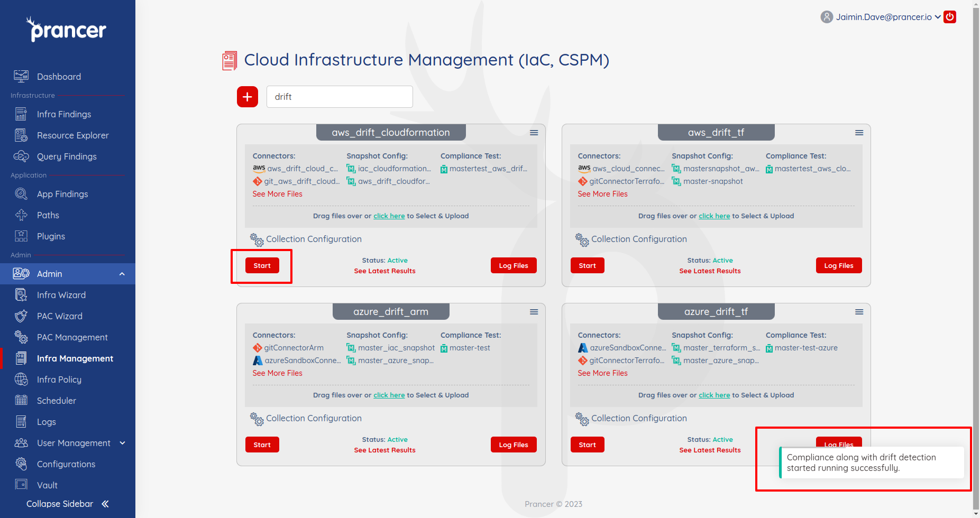
Task: Click gear icon for aws_drift_cloudformation Collection Configuration
Action: point(257,240)
